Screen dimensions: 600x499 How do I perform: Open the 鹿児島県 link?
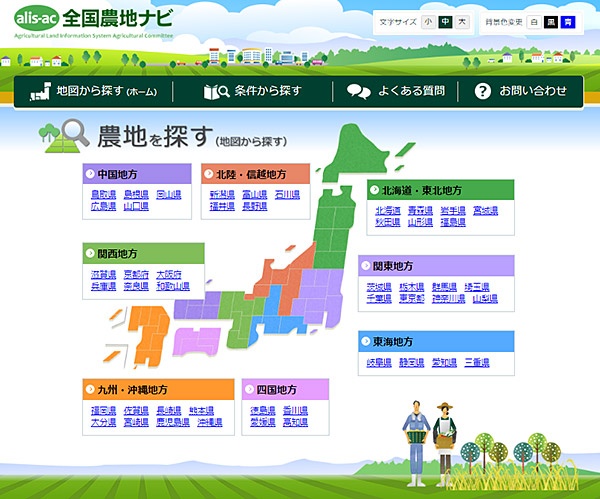point(173,422)
